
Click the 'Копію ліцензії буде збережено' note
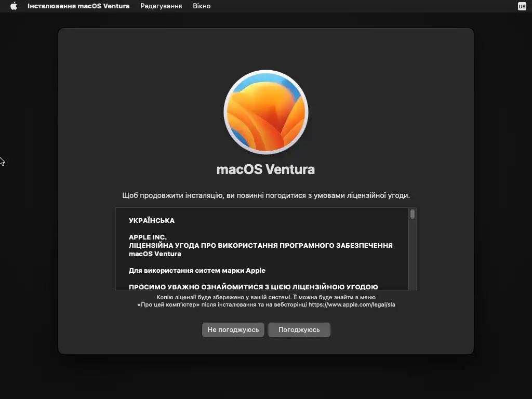266,301
